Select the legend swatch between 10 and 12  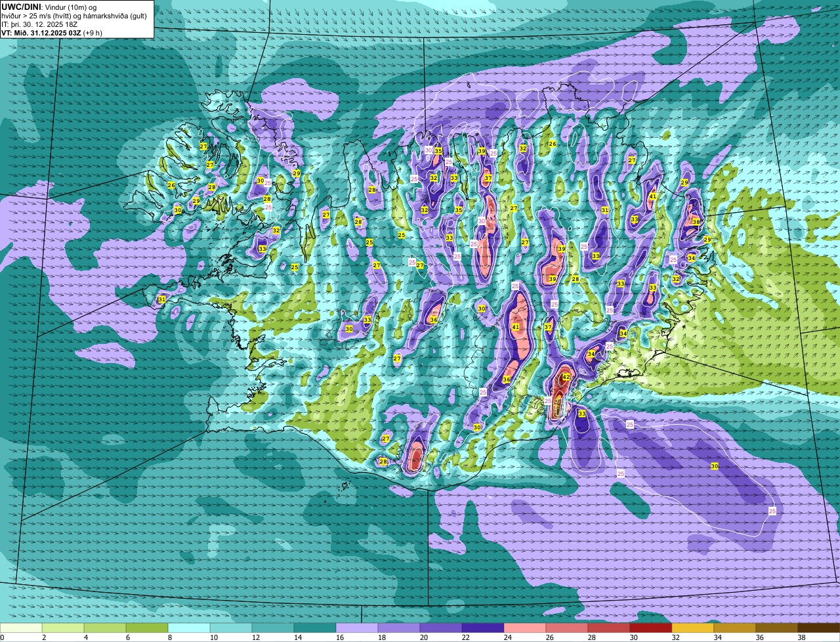point(231,628)
